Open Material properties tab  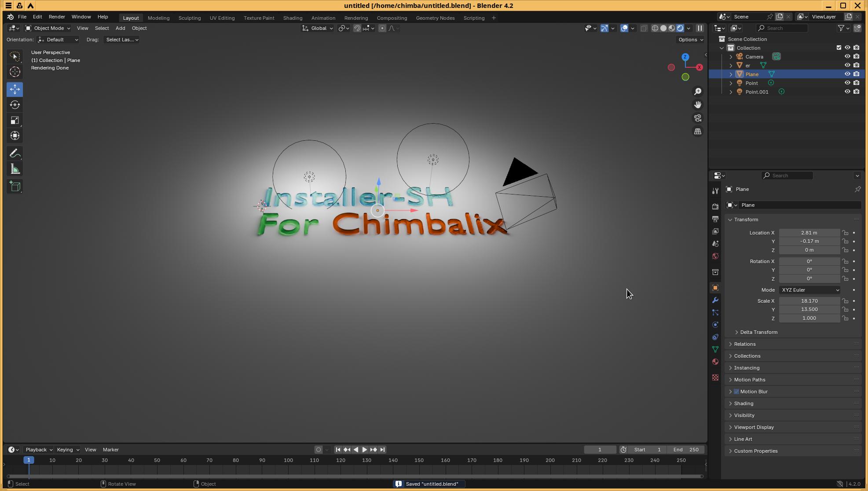pos(715,362)
